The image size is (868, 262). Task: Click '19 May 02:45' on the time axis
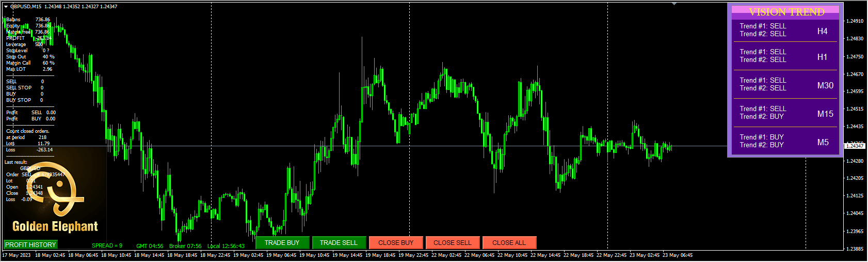249,255
